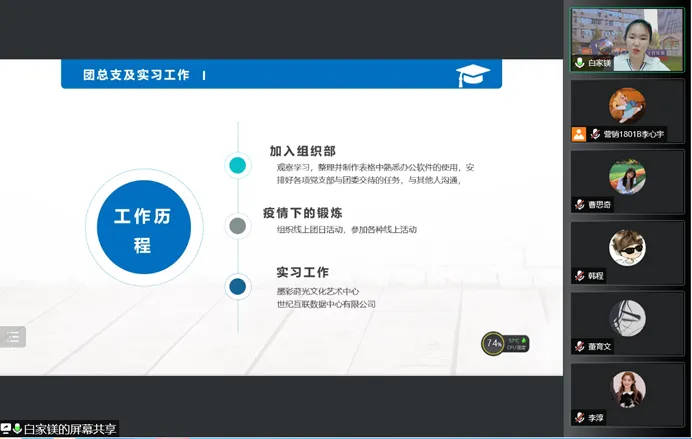Click the 白家镁的屏幕共享 label
The height and width of the screenshot is (439, 692).
[70, 429]
